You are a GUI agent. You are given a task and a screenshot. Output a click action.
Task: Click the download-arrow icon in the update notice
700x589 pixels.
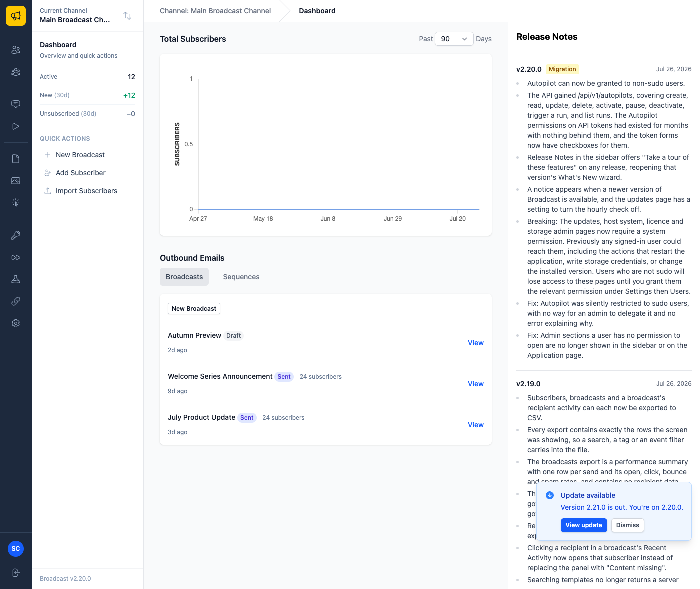click(550, 495)
